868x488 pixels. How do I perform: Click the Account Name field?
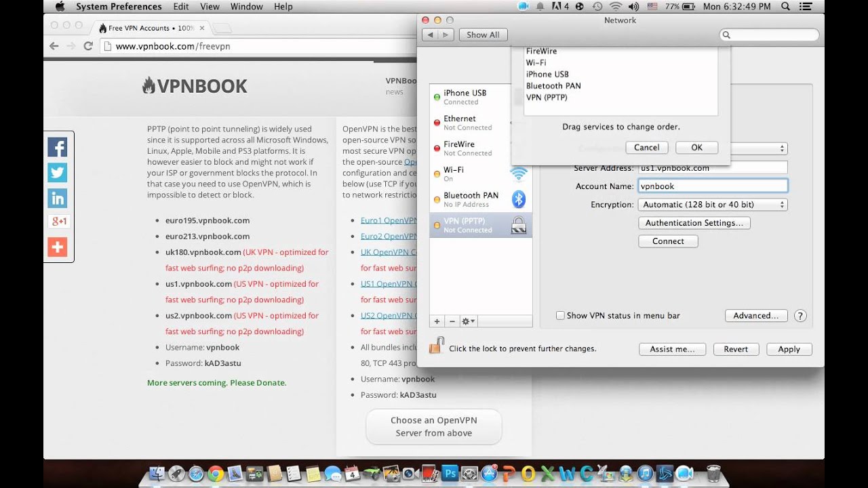pos(713,186)
